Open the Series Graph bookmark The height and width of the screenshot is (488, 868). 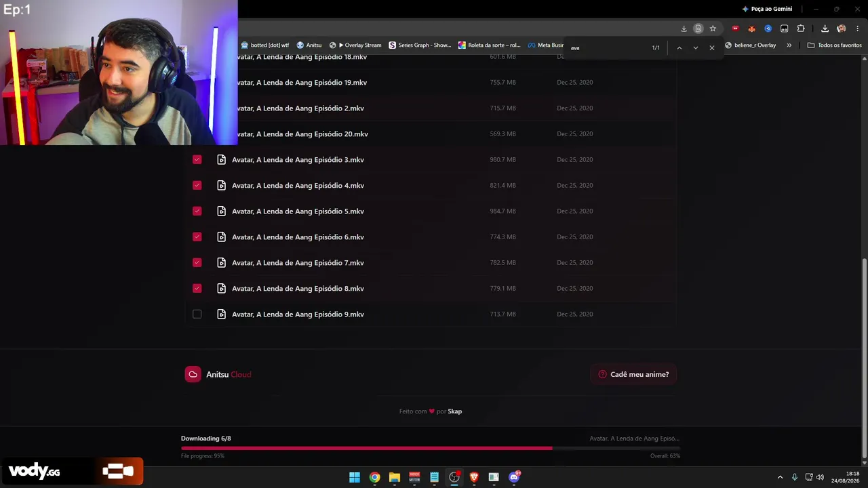(x=420, y=45)
